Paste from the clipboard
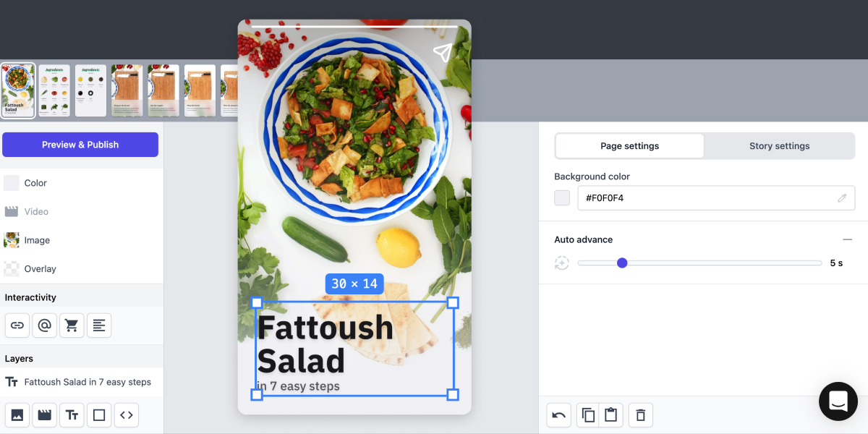Screen dimensions: 868x434 pos(610,414)
